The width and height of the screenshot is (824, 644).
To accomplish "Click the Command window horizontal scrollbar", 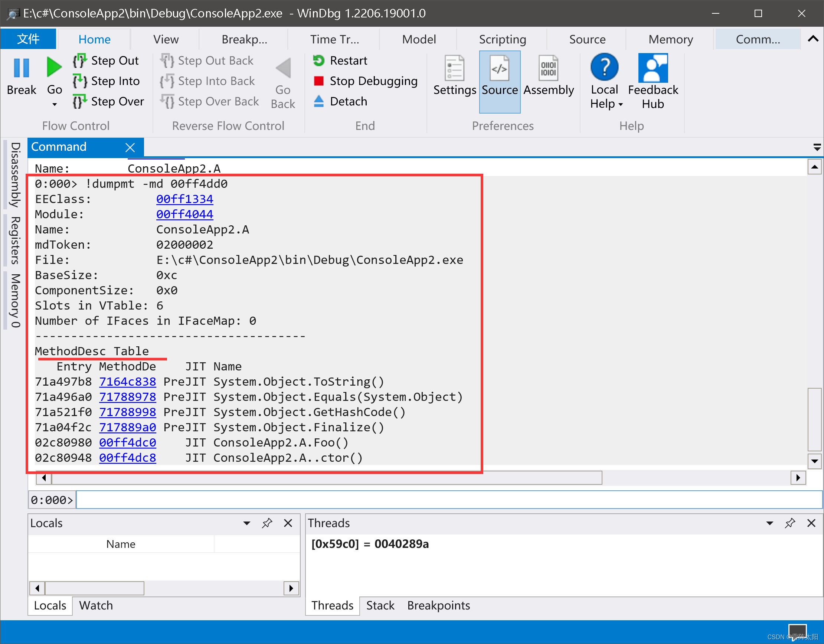I will [326, 478].
